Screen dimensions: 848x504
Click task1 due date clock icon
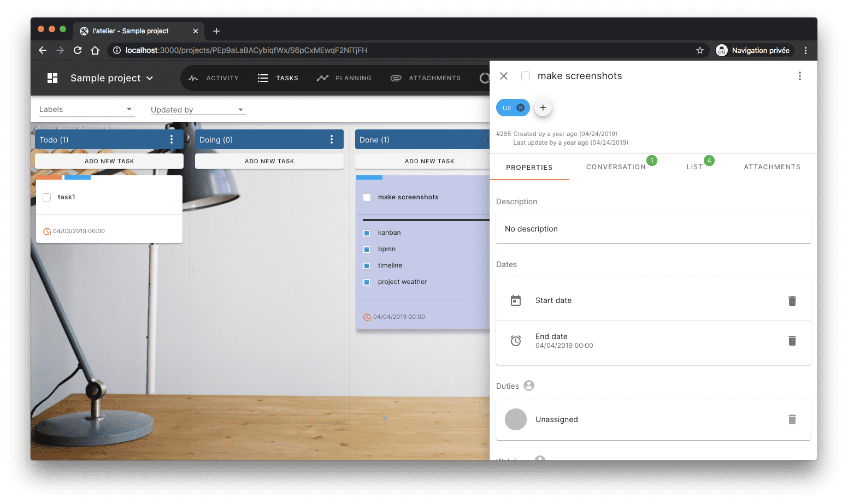pos(47,232)
